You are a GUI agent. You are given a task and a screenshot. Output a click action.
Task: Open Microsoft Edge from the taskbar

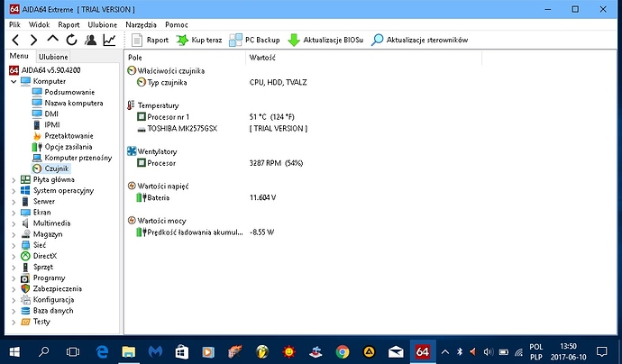(103, 351)
